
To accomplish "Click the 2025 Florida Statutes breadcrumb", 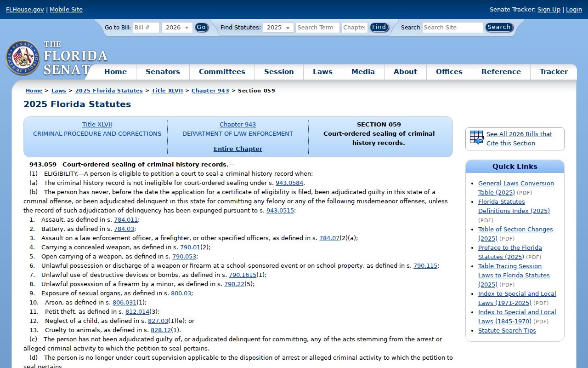I will tap(109, 91).
